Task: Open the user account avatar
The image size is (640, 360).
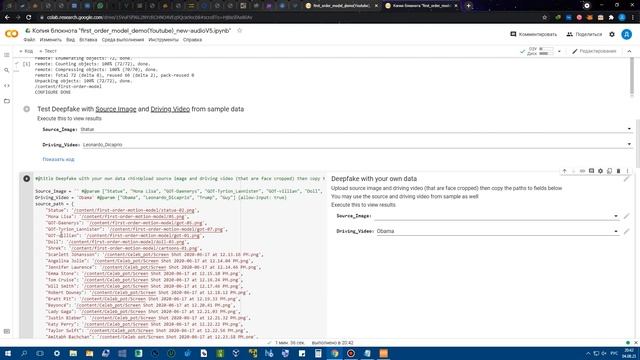Action: point(627,34)
